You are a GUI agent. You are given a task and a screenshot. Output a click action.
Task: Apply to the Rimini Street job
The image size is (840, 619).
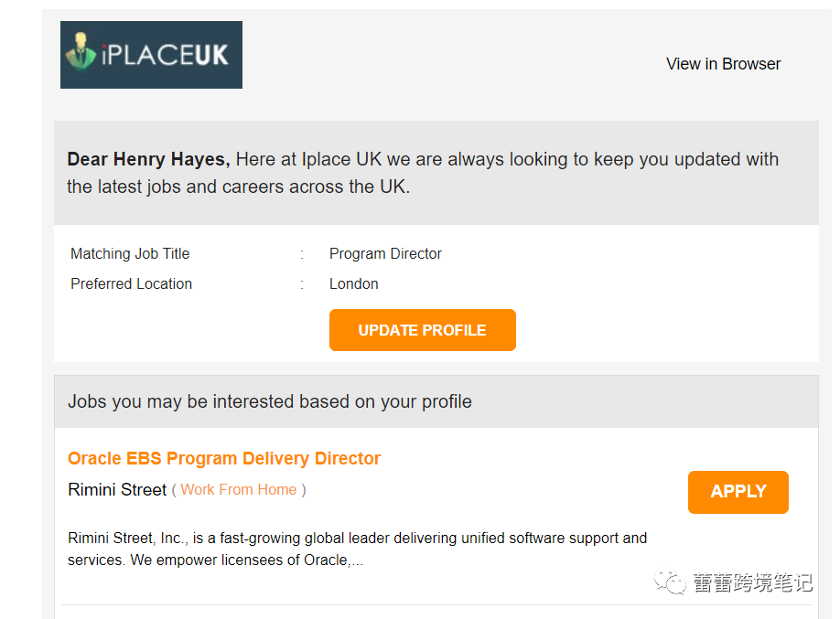(x=738, y=492)
